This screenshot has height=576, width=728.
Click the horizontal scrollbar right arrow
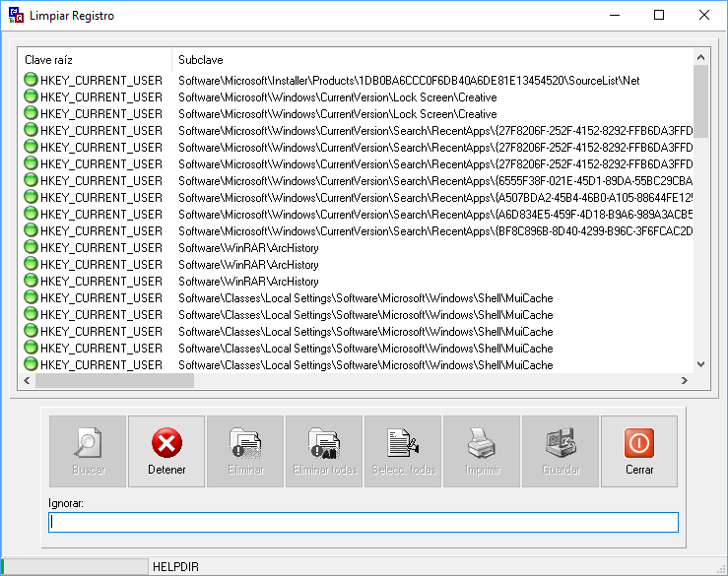click(685, 381)
